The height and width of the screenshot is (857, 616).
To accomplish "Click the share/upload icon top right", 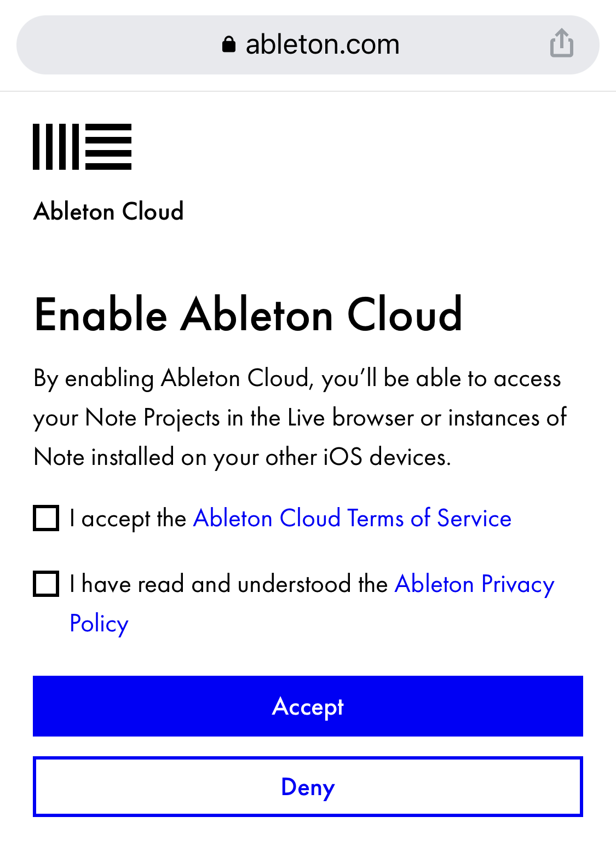I will (561, 43).
